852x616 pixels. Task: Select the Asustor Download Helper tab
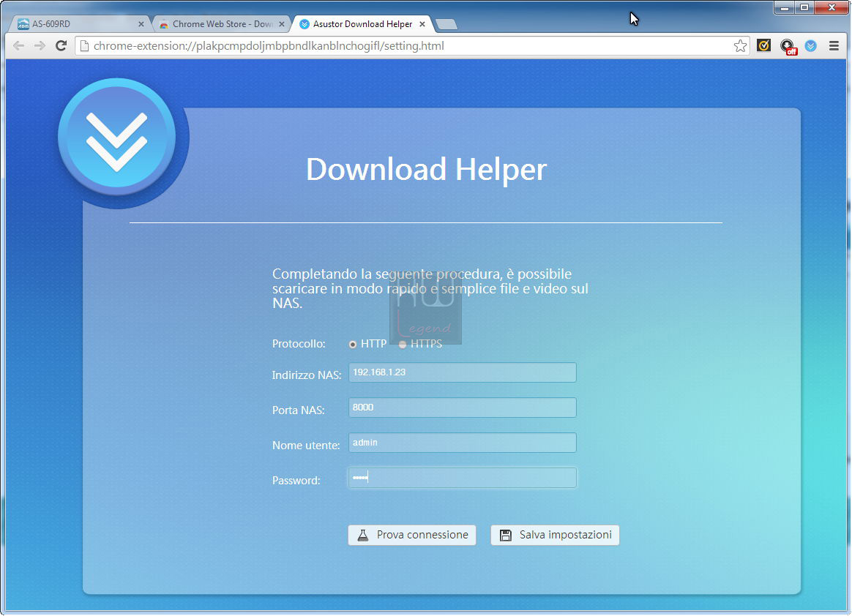362,24
